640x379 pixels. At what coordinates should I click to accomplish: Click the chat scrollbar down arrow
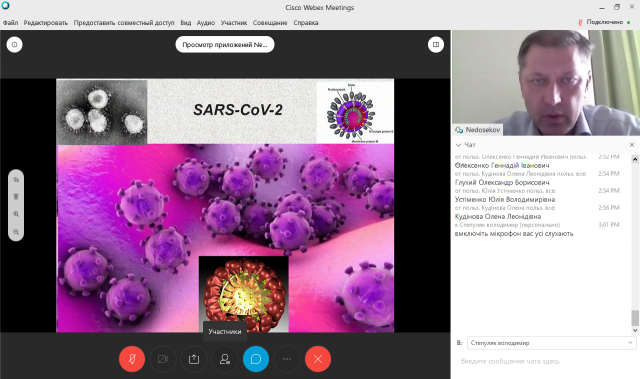(x=635, y=330)
